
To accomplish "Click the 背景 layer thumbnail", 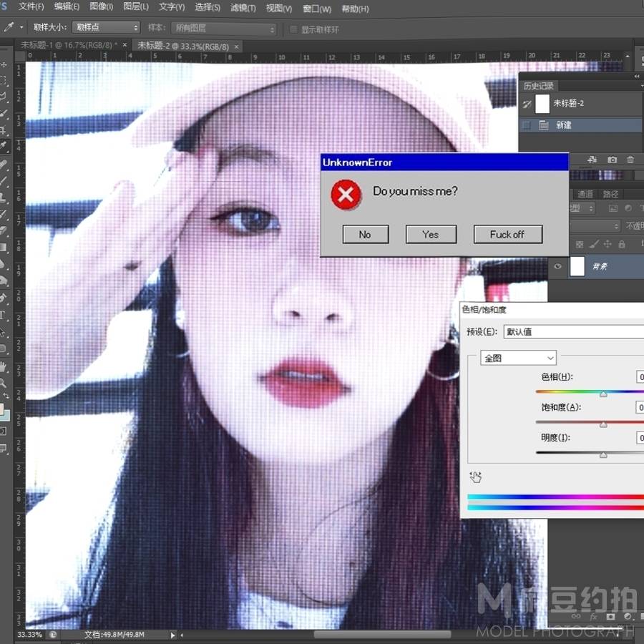I will (x=577, y=266).
